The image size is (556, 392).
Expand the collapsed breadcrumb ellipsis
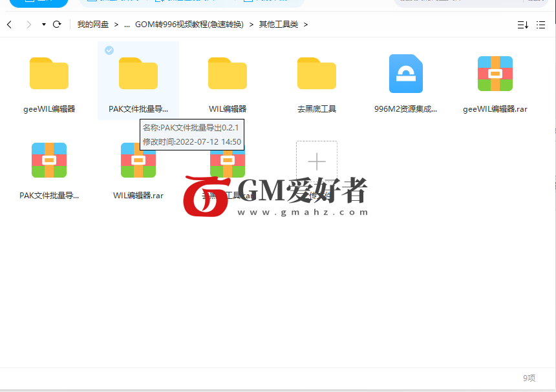(127, 25)
